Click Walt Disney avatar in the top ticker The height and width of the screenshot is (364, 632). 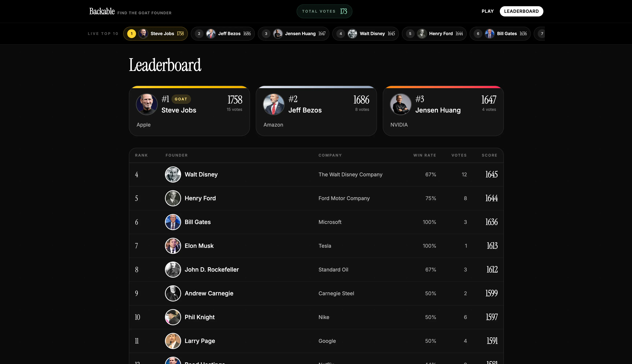353,33
